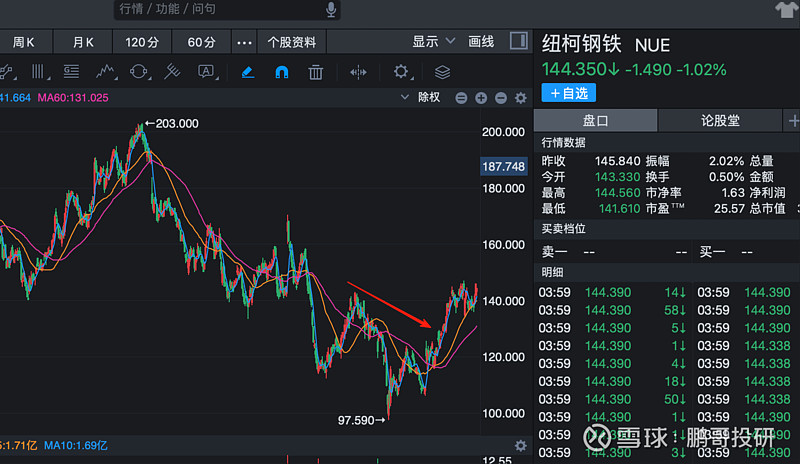This screenshot has width=800, height=464.
Task: Select the trend line drawing tool
Action: pyautogui.click(x=7, y=72)
